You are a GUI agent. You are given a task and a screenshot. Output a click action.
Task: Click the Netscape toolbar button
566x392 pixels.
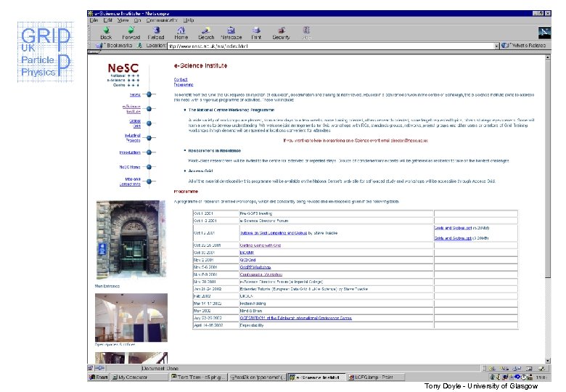[x=231, y=33]
